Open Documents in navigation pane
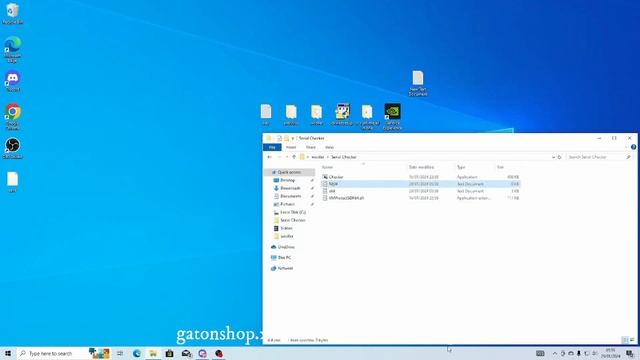The width and height of the screenshot is (640, 360). click(x=291, y=196)
